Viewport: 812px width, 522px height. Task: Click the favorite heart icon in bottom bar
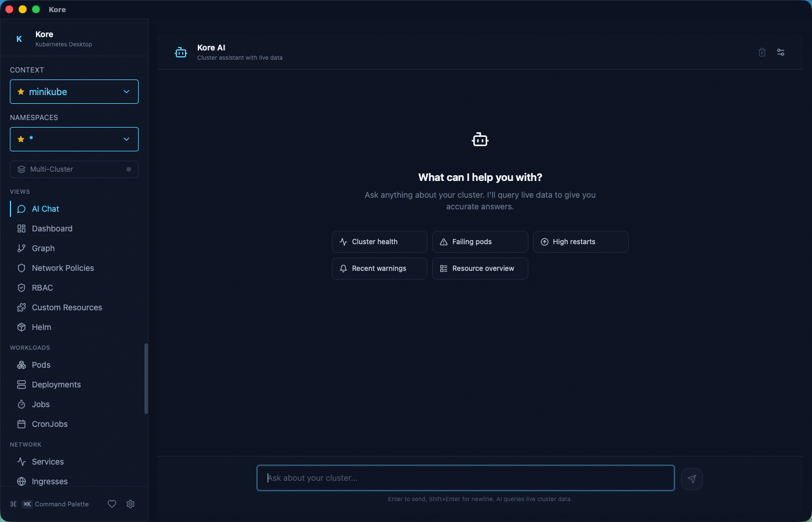(x=111, y=504)
